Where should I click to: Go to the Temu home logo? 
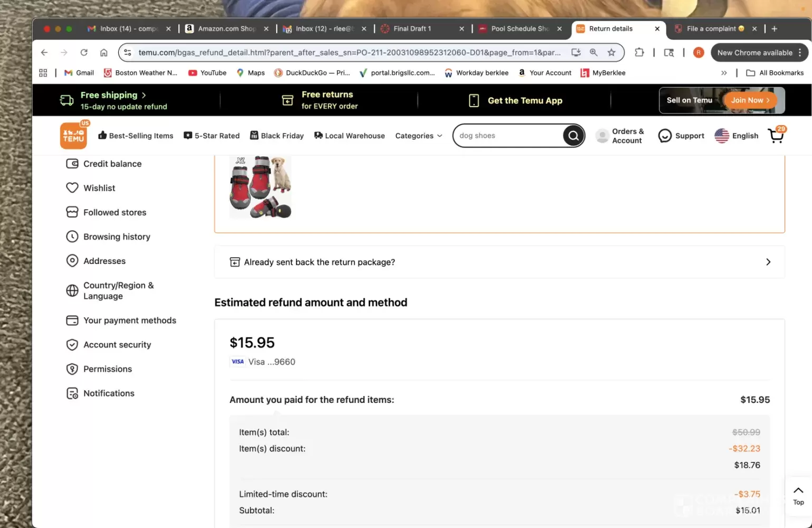[73, 136]
